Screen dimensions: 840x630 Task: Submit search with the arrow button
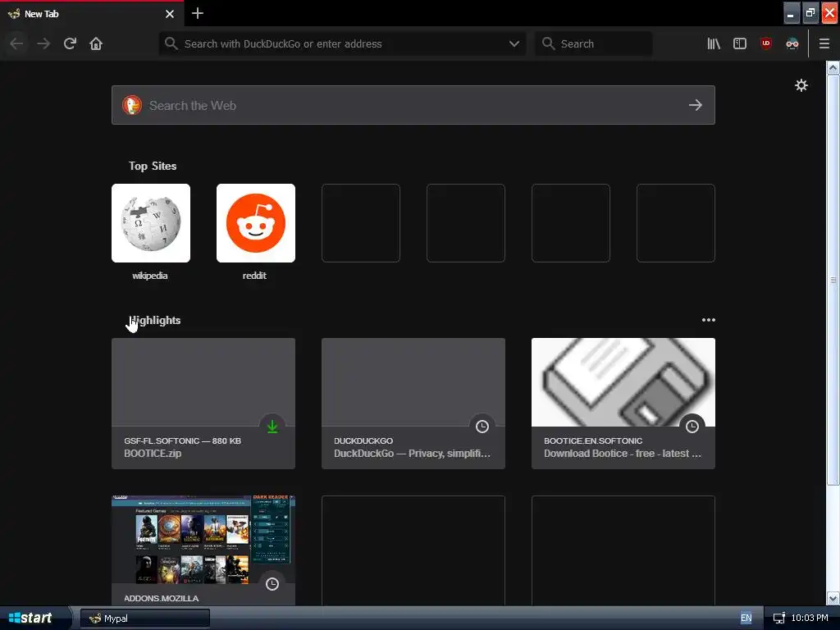tap(696, 105)
